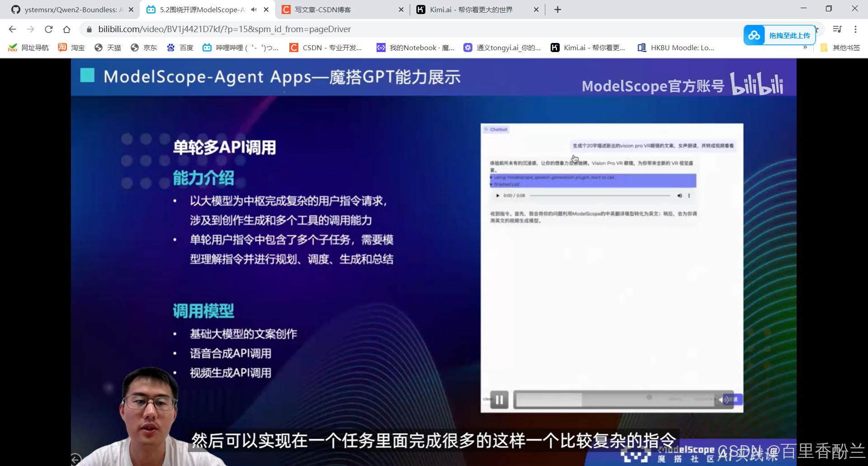Open a new browser tab
The width and height of the screenshot is (868, 466).
(x=558, y=10)
